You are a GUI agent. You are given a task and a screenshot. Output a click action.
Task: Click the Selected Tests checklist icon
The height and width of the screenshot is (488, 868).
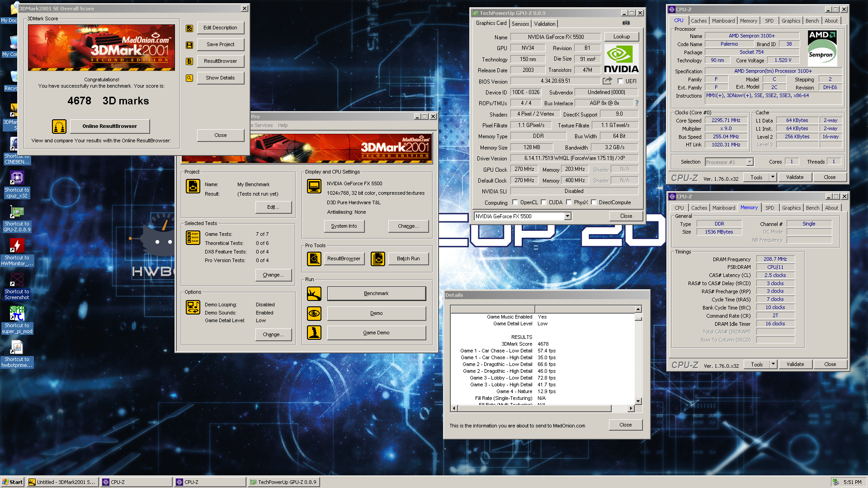(x=193, y=238)
